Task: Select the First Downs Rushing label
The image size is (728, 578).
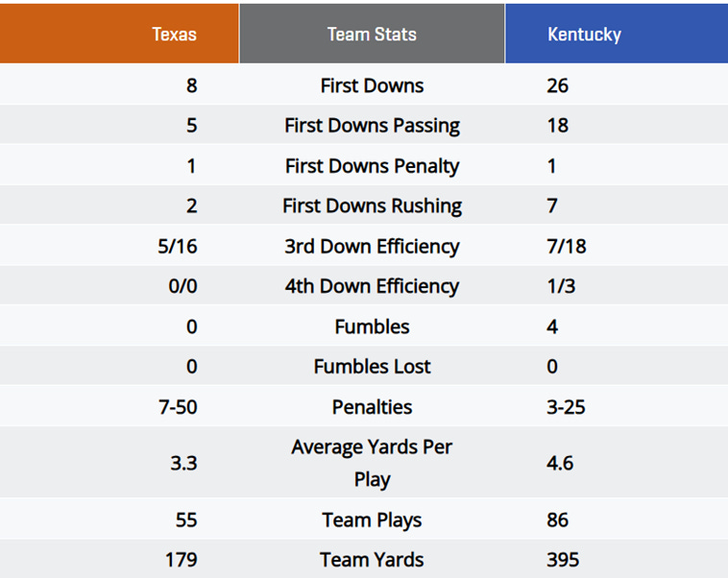Action: [x=372, y=206]
